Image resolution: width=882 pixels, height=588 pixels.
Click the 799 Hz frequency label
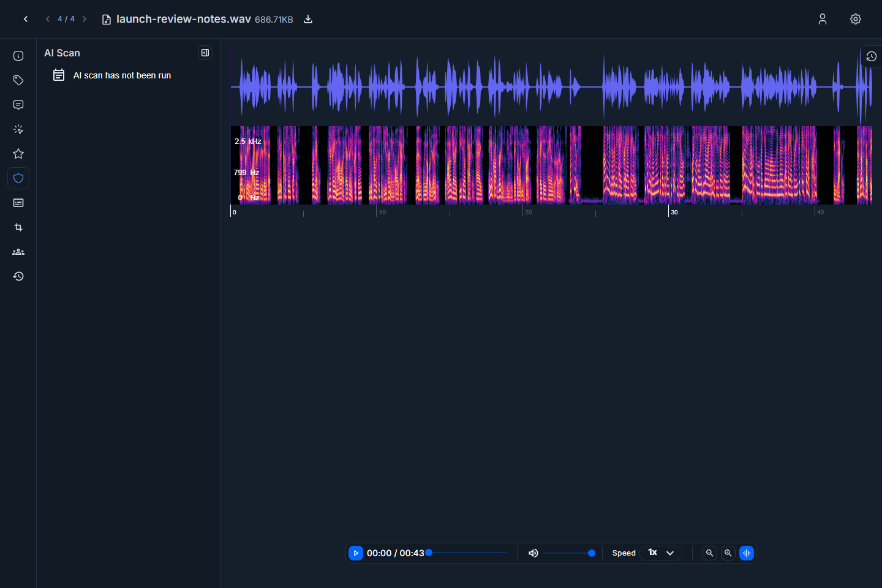click(x=246, y=172)
